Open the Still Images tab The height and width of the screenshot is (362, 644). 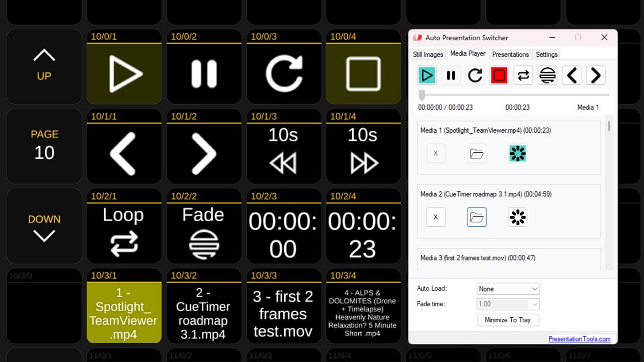428,54
